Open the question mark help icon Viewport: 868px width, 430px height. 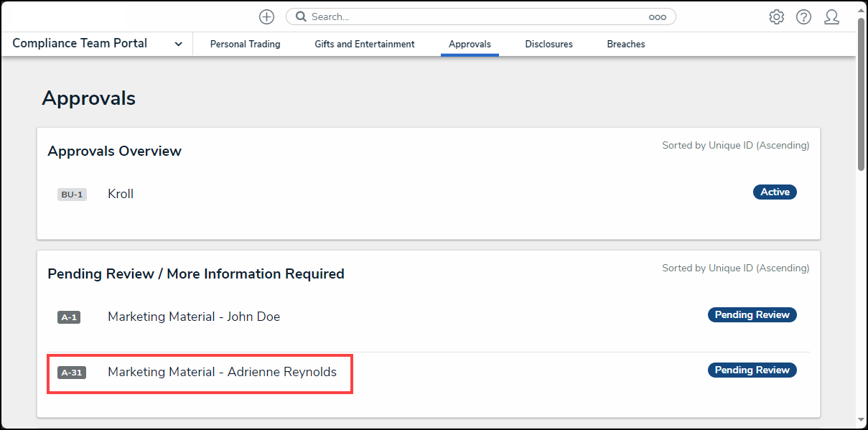click(x=803, y=17)
